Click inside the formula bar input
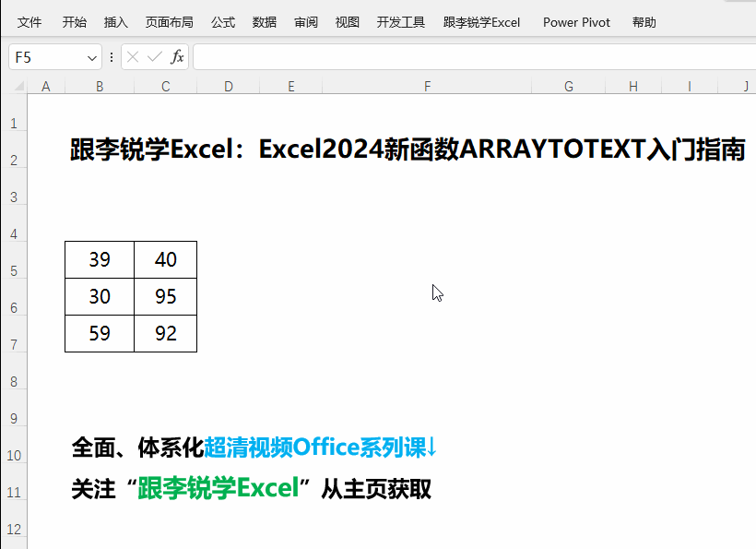Viewport: 756px width, 549px height. pyautogui.click(x=475, y=57)
